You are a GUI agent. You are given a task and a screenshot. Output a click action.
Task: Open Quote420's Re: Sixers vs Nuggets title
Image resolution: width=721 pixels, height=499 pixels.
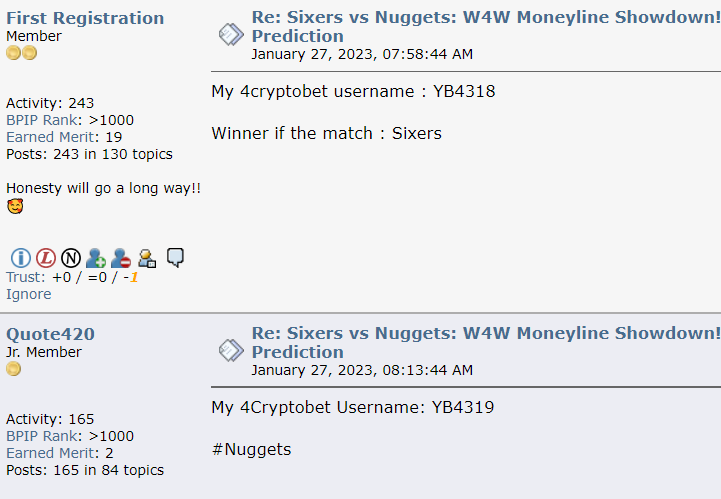pyautogui.click(x=486, y=342)
